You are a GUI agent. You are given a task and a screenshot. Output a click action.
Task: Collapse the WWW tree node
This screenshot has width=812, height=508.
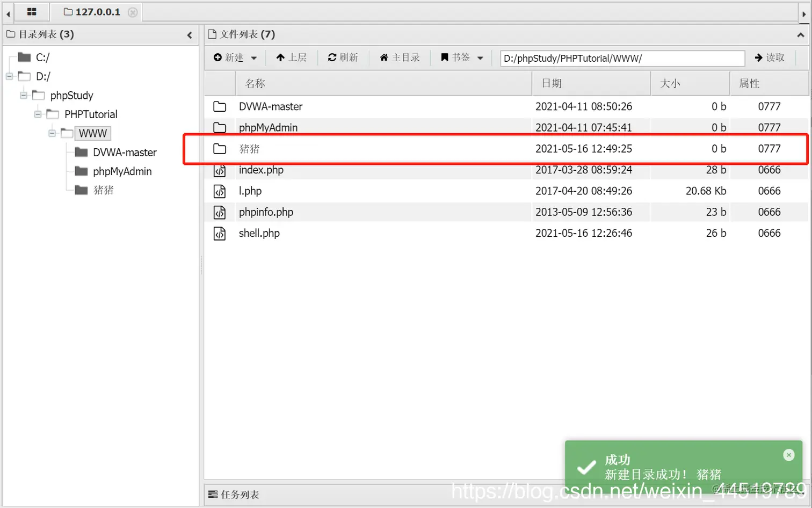coord(52,133)
